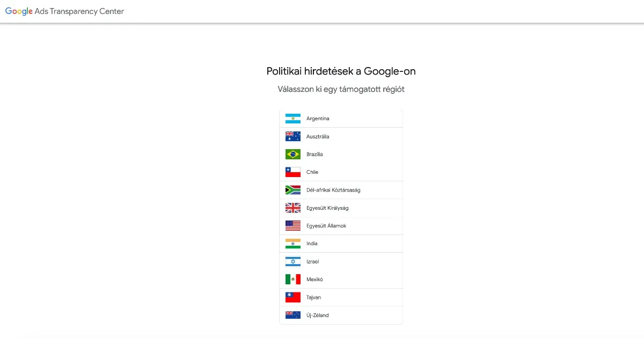
Task: Click the Argentina flag icon
Action: [x=292, y=119]
